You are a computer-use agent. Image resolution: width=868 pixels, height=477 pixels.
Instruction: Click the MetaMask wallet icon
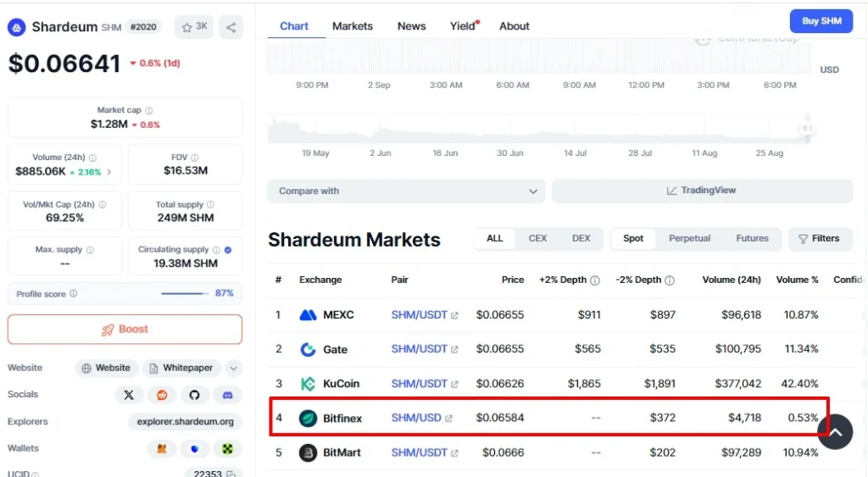tap(162, 449)
